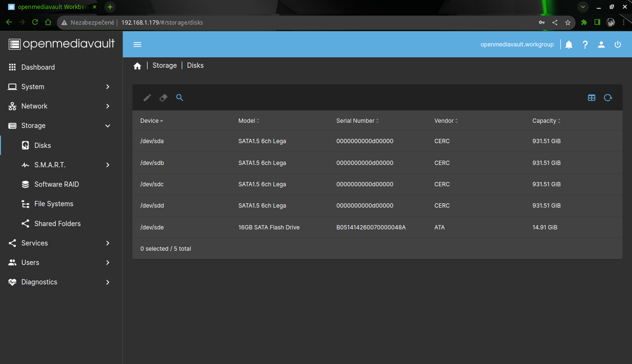Screen dimensions: 632x364
Task: Select the /dev/sde disk row
Action: tap(377, 227)
